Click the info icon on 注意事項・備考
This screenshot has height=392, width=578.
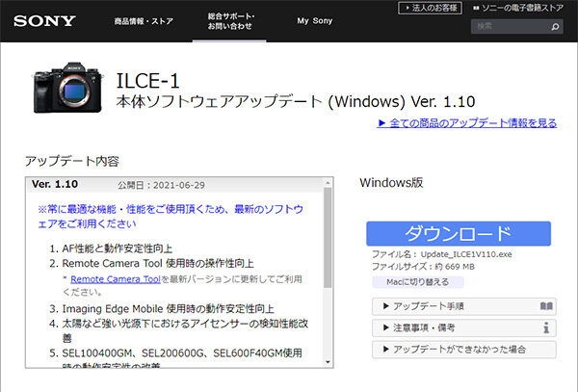pyautogui.click(x=546, y=327)
